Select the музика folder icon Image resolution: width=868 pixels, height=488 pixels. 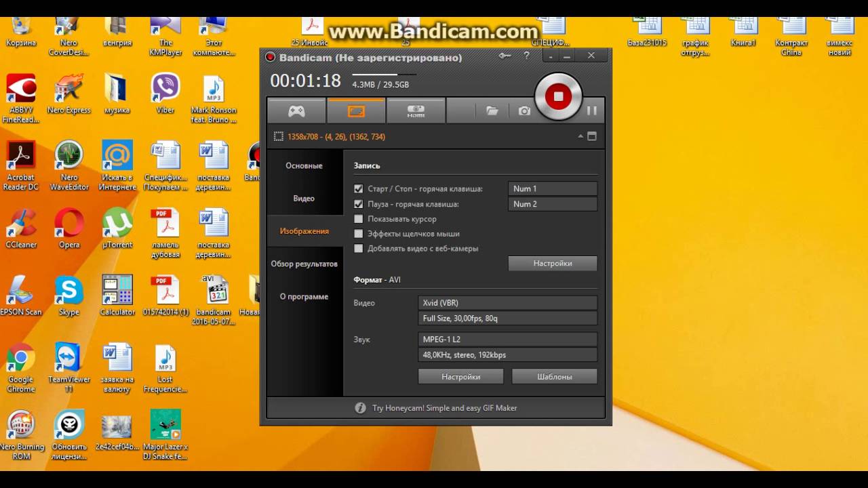click(117, 95)
